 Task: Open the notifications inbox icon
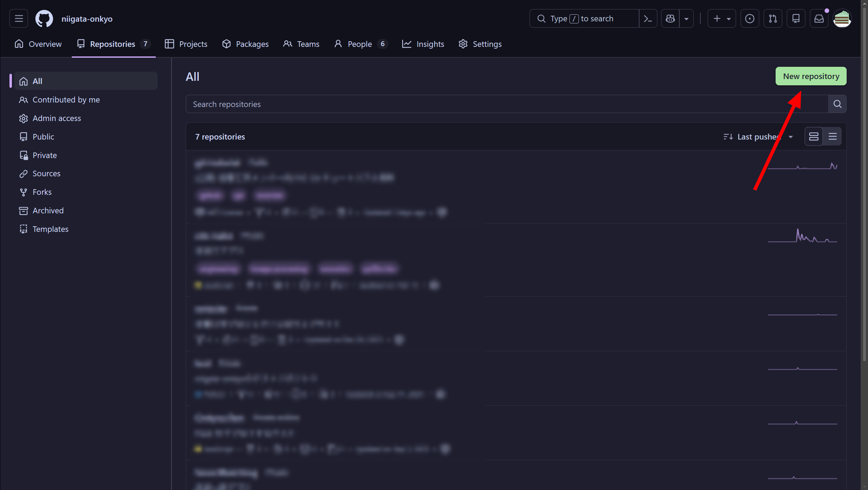pyautogui.click(x=819, y=19)
